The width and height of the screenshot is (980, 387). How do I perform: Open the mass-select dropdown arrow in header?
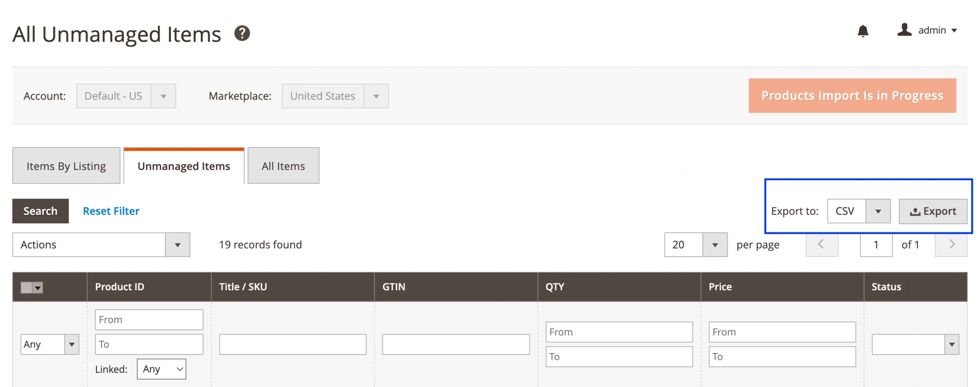(x=38, y=287)
